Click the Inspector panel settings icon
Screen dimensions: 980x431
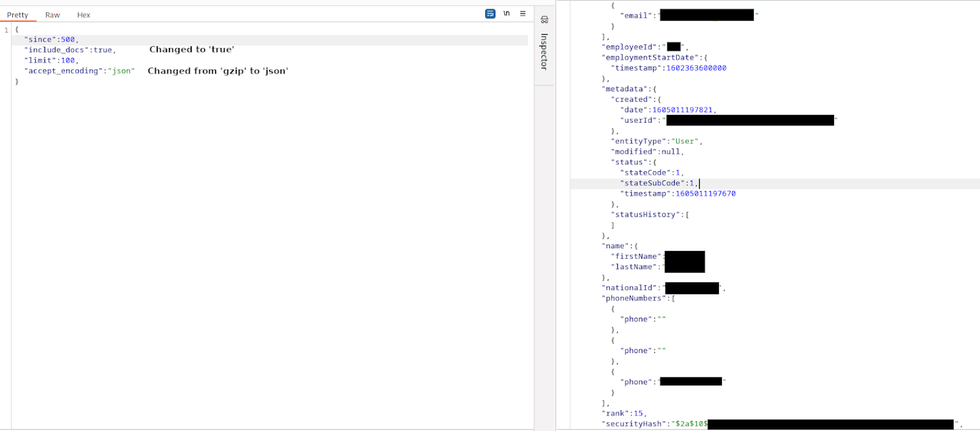click(x=544, y=20)
